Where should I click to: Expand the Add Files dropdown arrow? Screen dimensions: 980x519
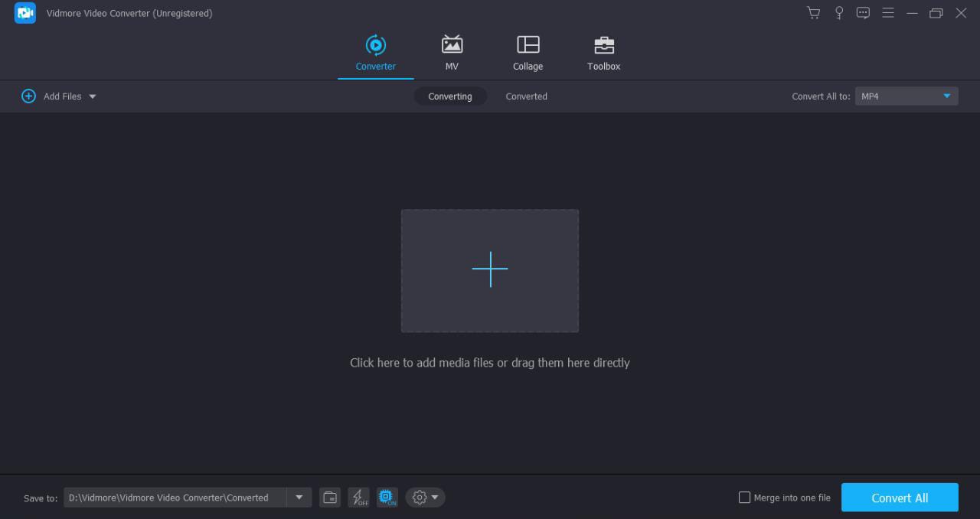(x=93, y=96)
